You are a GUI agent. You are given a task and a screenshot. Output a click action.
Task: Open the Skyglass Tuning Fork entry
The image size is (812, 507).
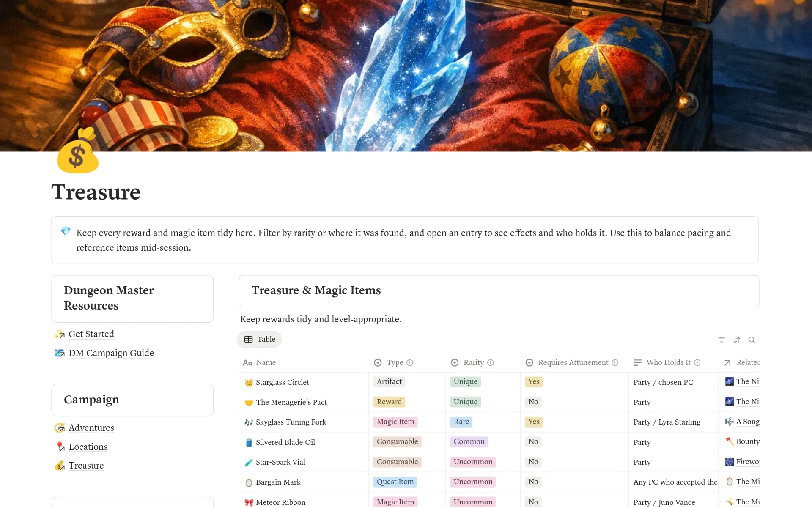tap(291, 422)
